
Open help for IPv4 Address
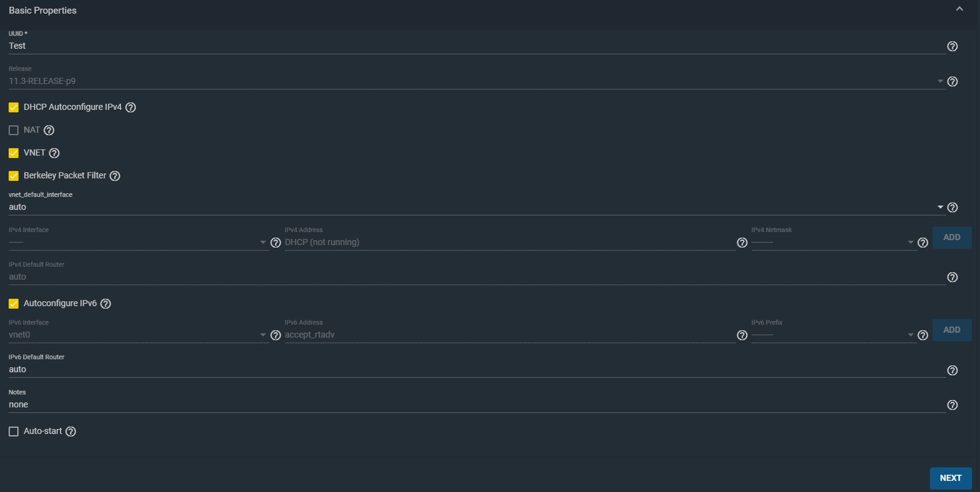742,243
